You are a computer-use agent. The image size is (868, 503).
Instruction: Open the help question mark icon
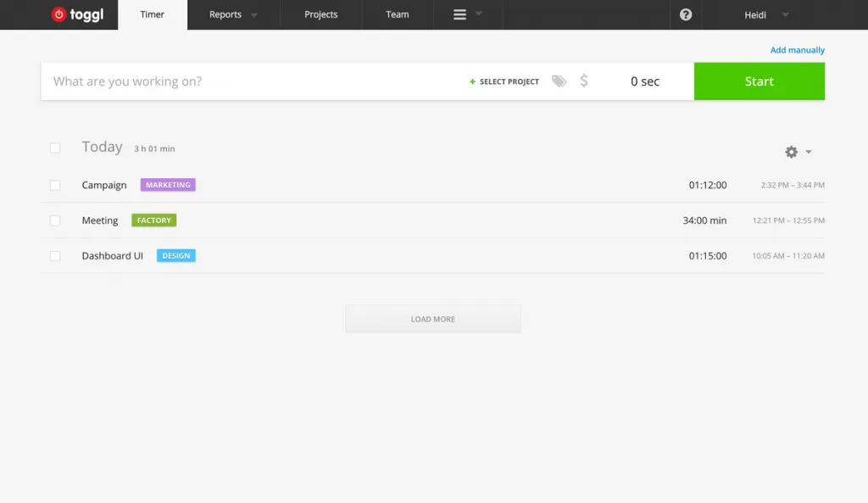click(x=685, y=14)
